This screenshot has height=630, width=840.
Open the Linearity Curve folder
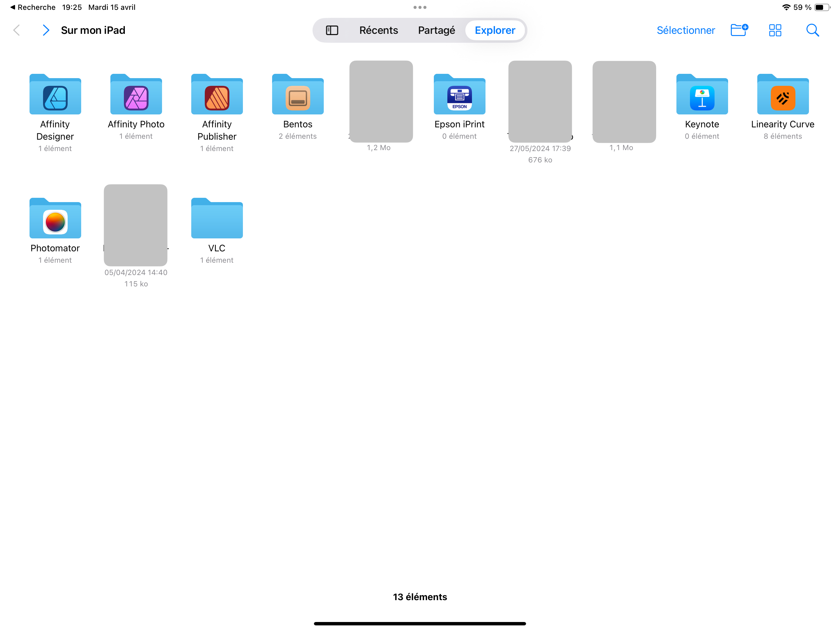[783, 94]
